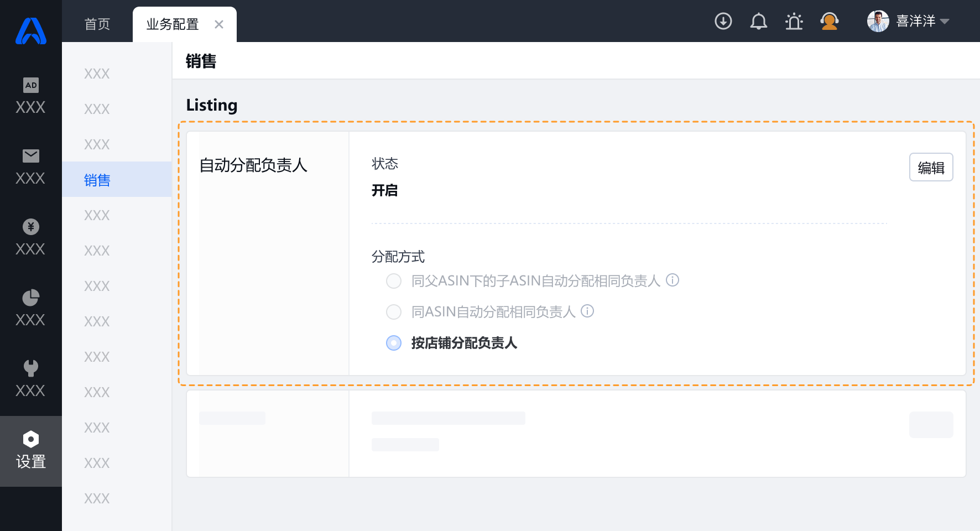Click the 开启 status value
980x531 pixels.
pyautogui.click(x=385, y=190)
